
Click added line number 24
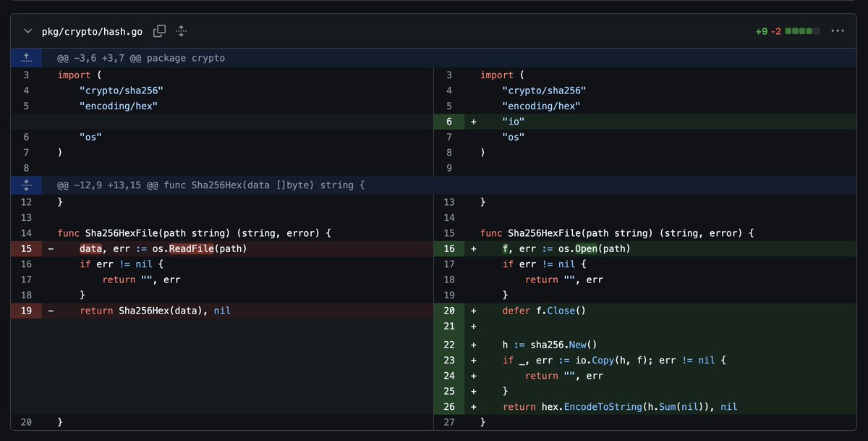coord(449,376)
